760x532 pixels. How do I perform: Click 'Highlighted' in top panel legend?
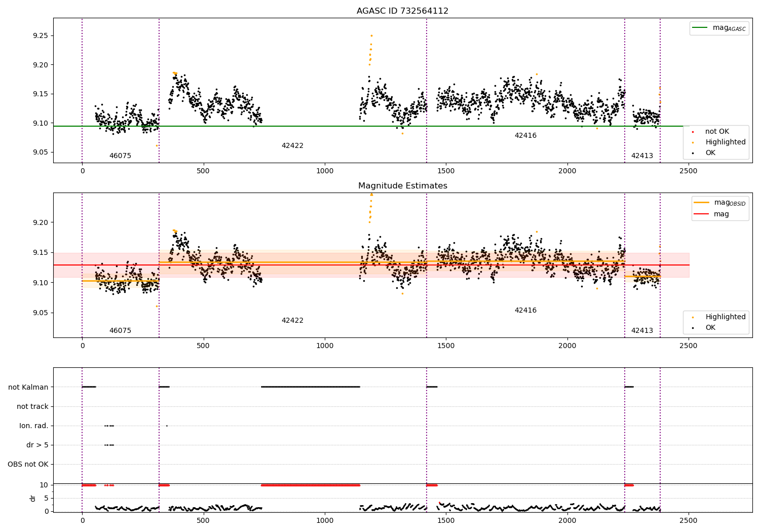(725, 142)
